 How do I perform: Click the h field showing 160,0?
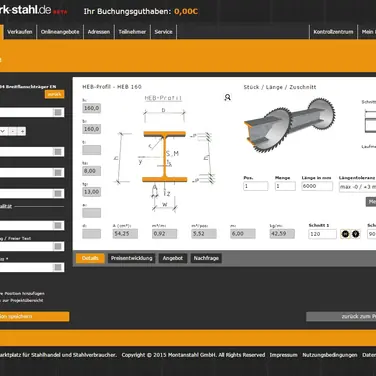coord(92,108)
